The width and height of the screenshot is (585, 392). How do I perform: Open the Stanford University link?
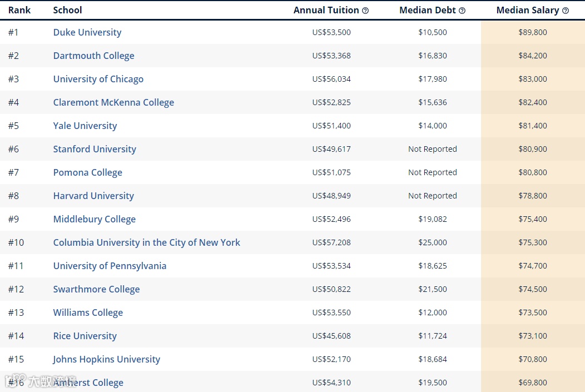pyautogui.click(x=95, y=149)
